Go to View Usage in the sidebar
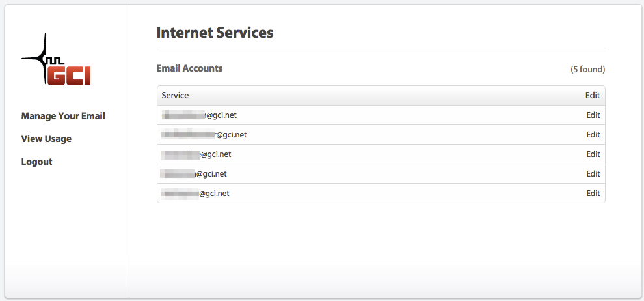This screenshot has width=644, height=301. click(x=46, y=139)
